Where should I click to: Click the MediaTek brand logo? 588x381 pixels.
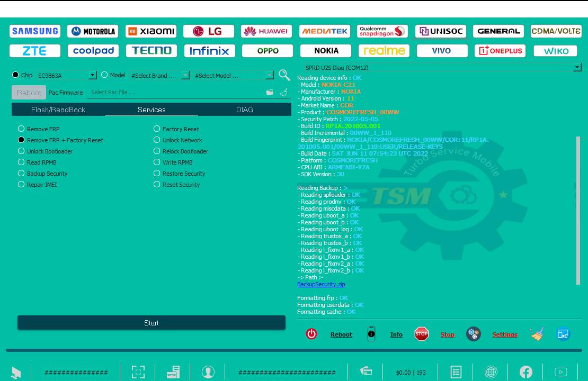(x=324, y=31)
